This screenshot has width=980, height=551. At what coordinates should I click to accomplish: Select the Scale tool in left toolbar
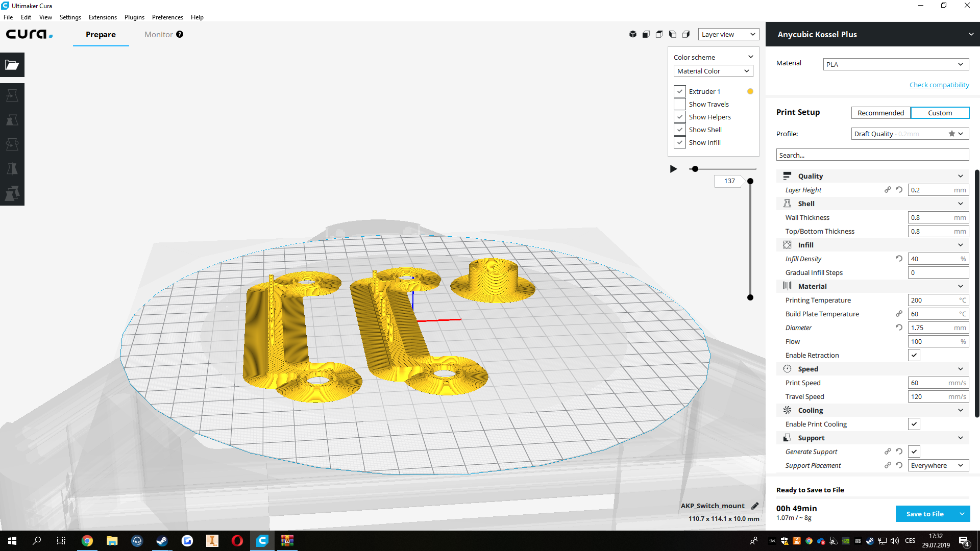pos(12,120)
